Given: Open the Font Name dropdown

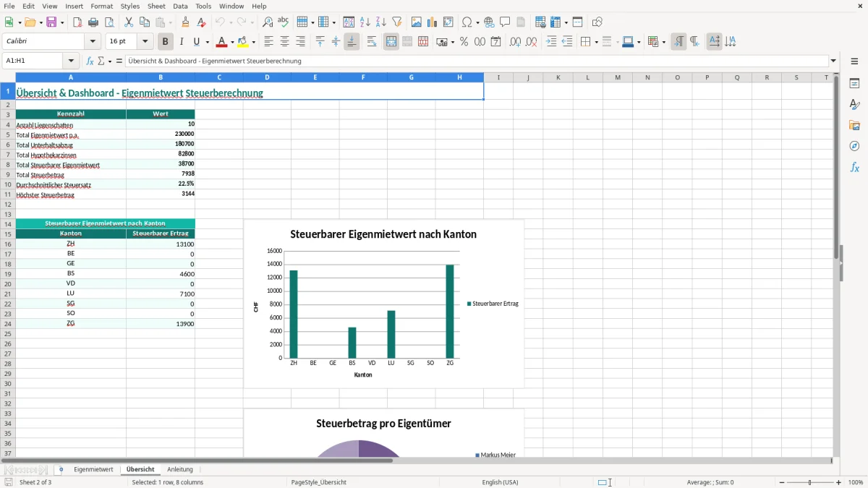Looking at the screenshot, I should [93, 42].
